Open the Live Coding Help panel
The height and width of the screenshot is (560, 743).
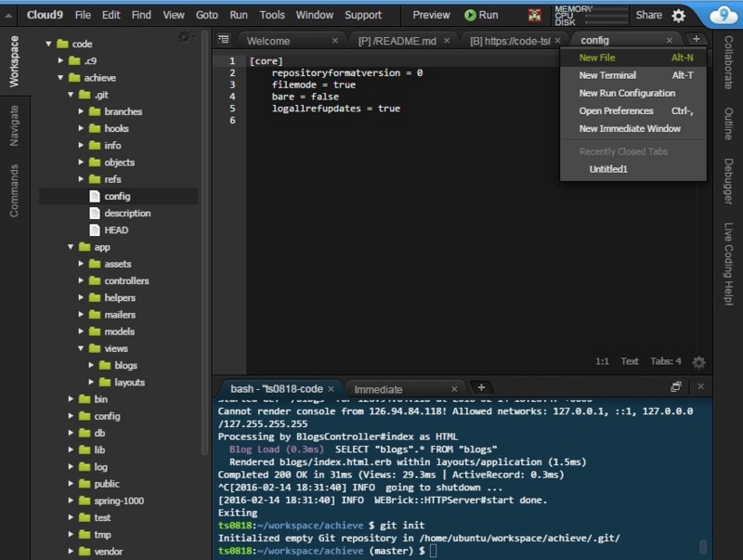click(728, 264)
